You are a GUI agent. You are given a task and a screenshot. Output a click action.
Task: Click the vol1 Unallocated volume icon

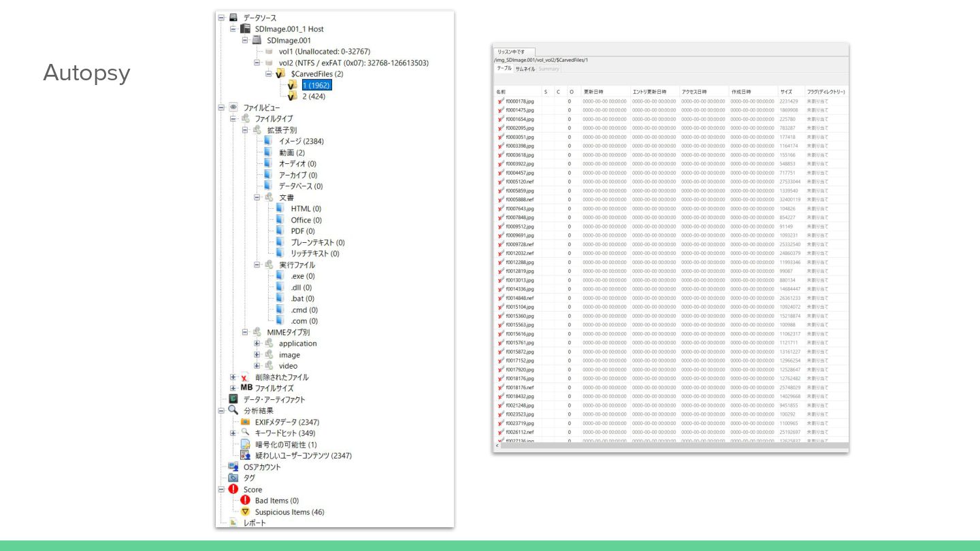click(269, 52)
